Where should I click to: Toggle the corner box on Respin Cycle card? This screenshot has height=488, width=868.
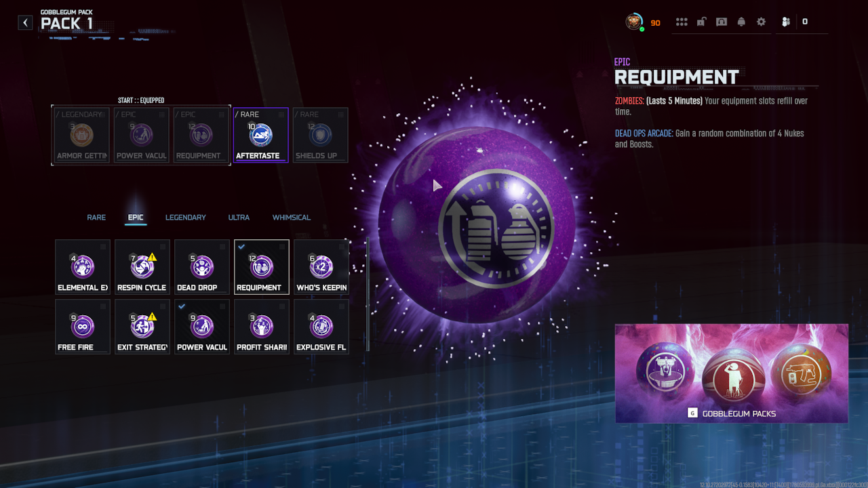[163, 247]
